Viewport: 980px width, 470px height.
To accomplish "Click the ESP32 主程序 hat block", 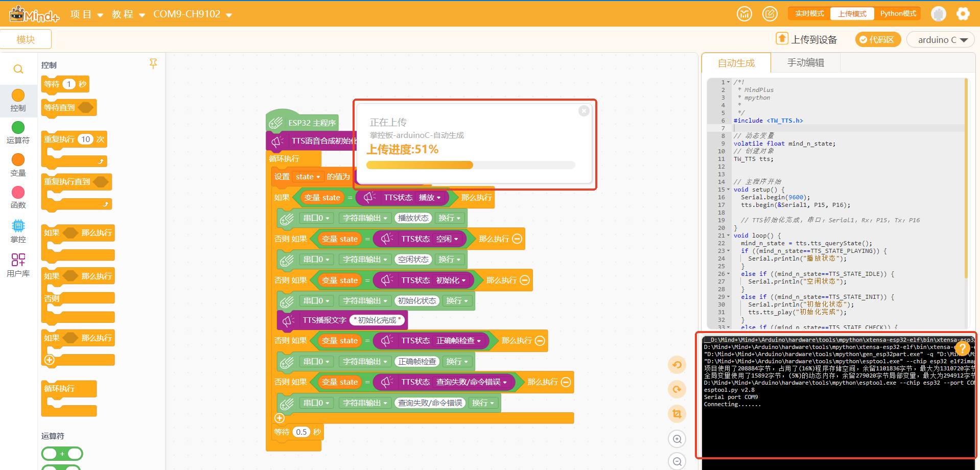I will pos(302,121).
